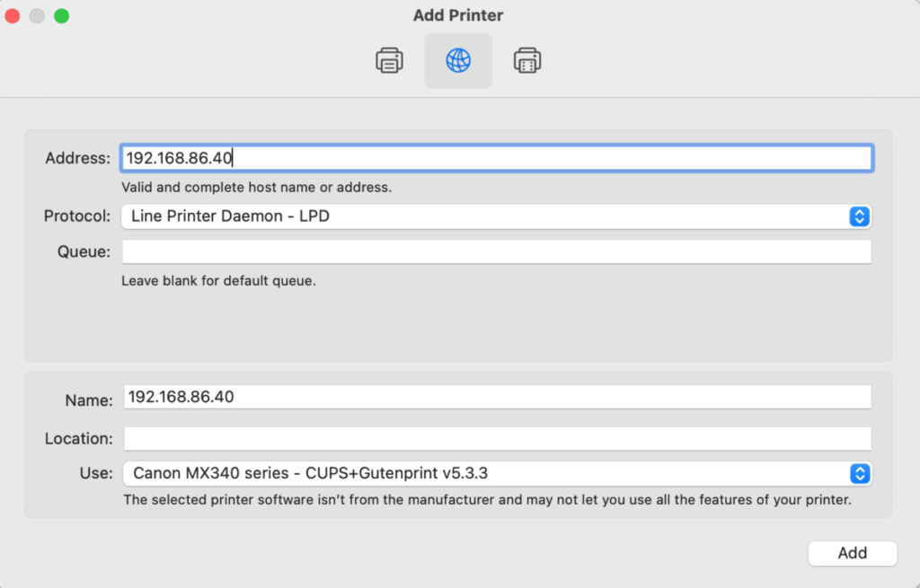This screenshot has height=588, width=920.
Task: Click the gray minimize window button
Action: pos(37,16)
